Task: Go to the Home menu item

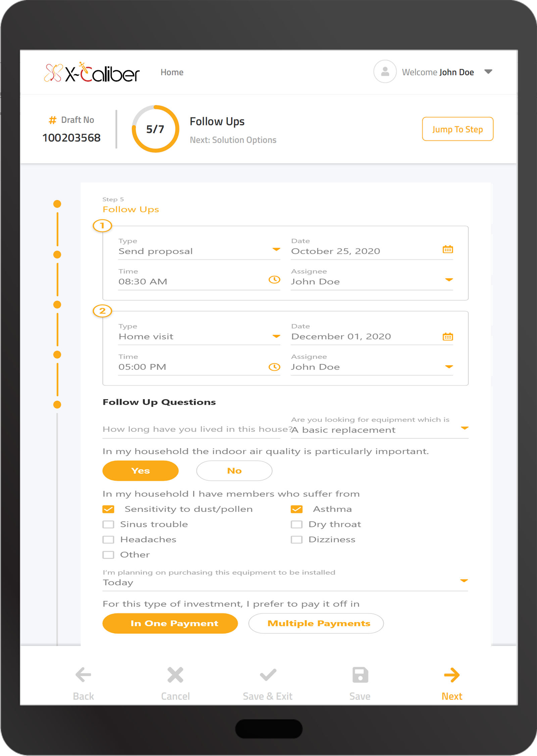Action: click(172, 72)
